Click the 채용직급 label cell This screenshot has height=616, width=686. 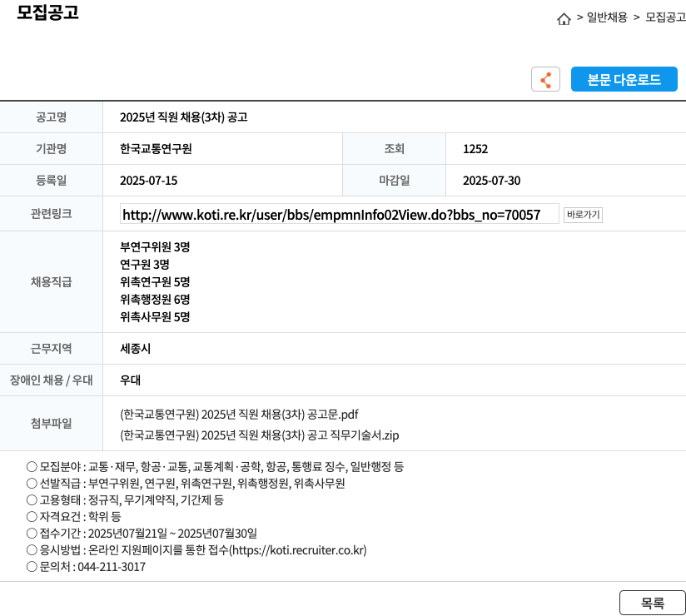pos(51,281)
